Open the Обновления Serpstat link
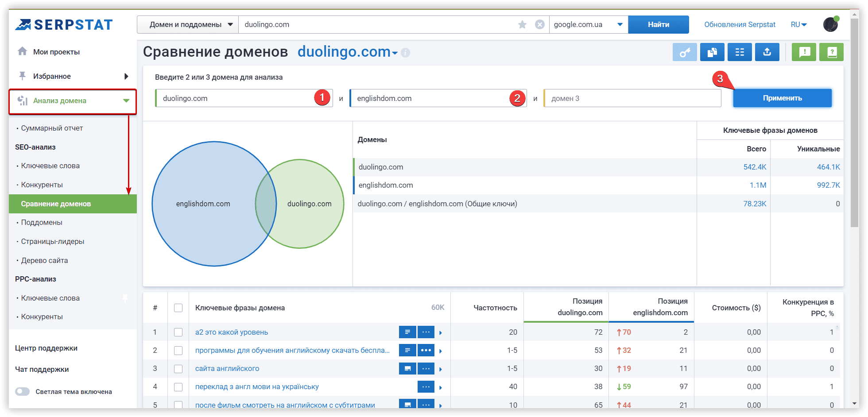 (x=740, y=24)
